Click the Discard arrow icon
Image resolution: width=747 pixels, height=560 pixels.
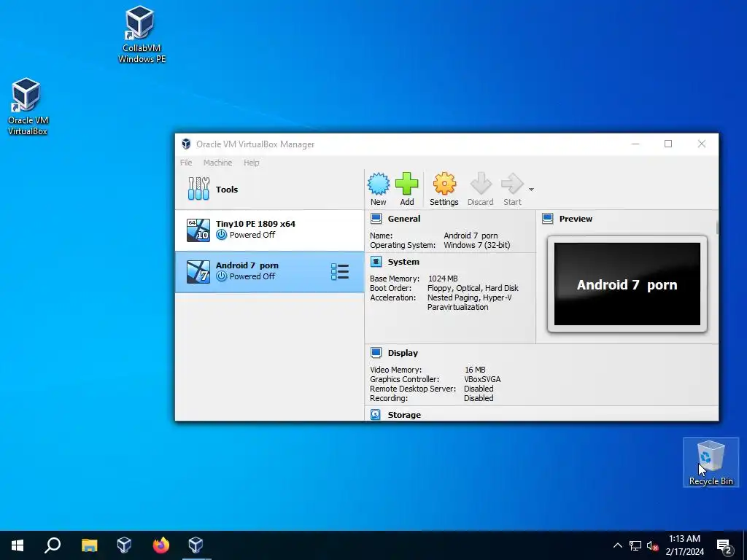tap(481, 184)
